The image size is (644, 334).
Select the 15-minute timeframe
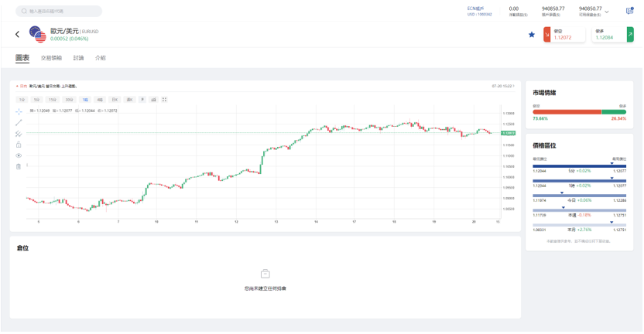(x=52, y=100)
